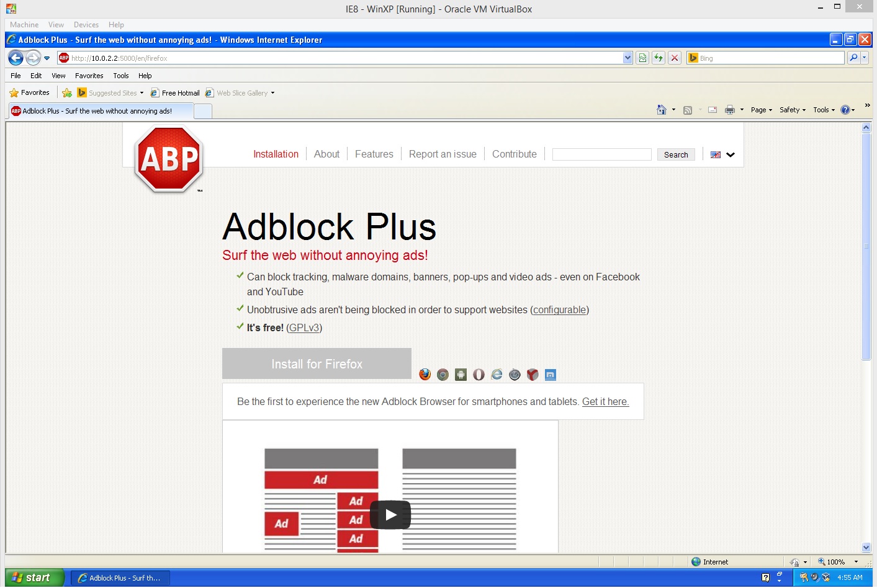Click the RSS Feeds toolbar icon

click(688, 110)
